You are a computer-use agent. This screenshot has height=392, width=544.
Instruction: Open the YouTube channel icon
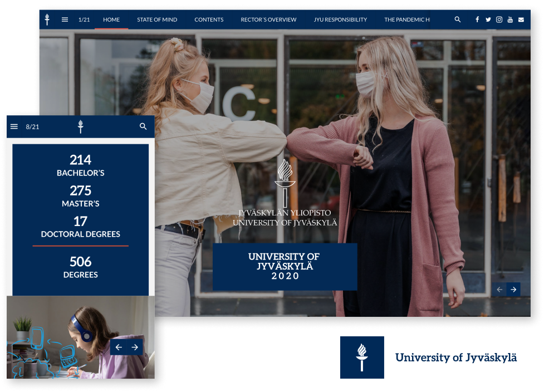click(x=510, y=19)
